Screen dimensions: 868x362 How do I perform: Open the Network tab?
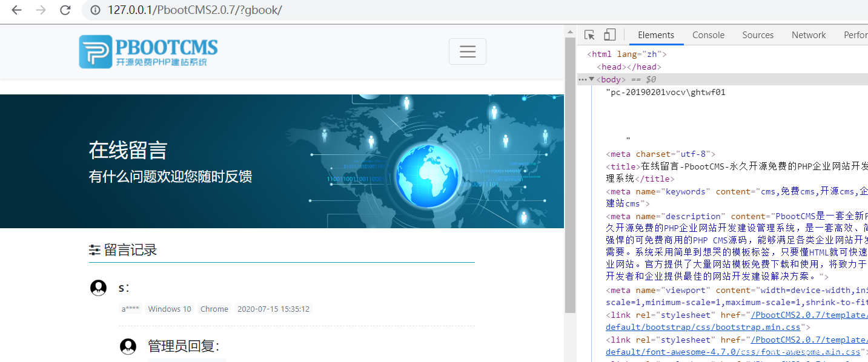point(808,35)
